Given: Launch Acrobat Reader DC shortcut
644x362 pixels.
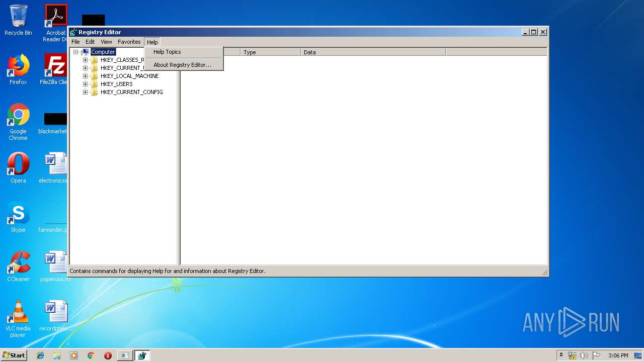Looking at the screenshot, I should click(x=55, y=23).
